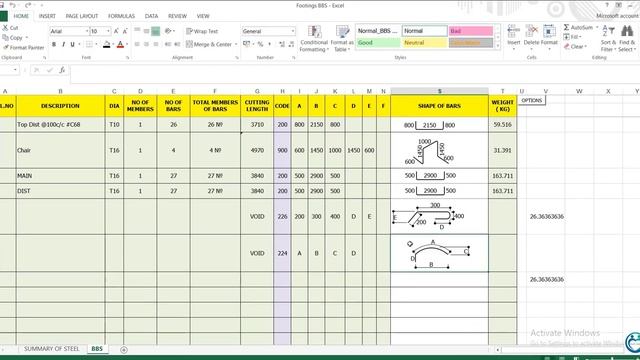
Task: Open the DATA tab
Action: [151, 16]
